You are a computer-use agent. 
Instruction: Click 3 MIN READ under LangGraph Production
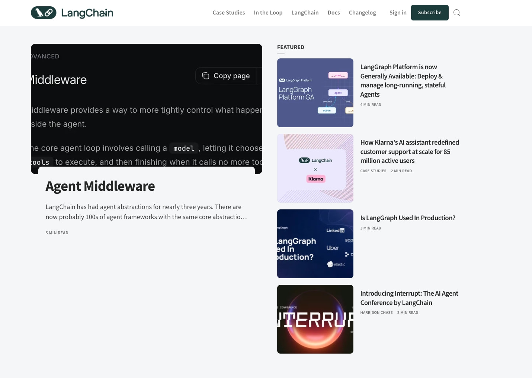[x=371, y=228]
